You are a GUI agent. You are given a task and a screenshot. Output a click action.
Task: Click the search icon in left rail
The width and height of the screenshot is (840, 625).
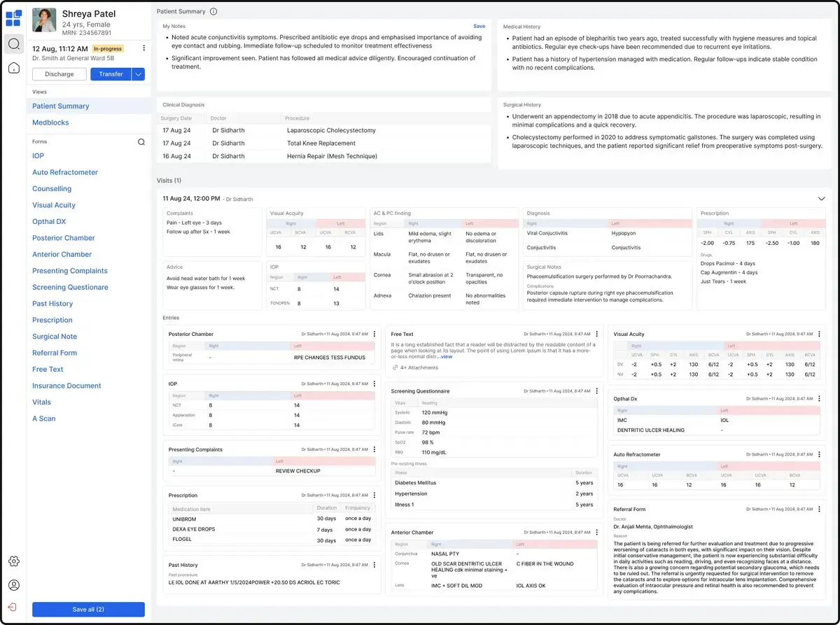(x=14, y=44)
